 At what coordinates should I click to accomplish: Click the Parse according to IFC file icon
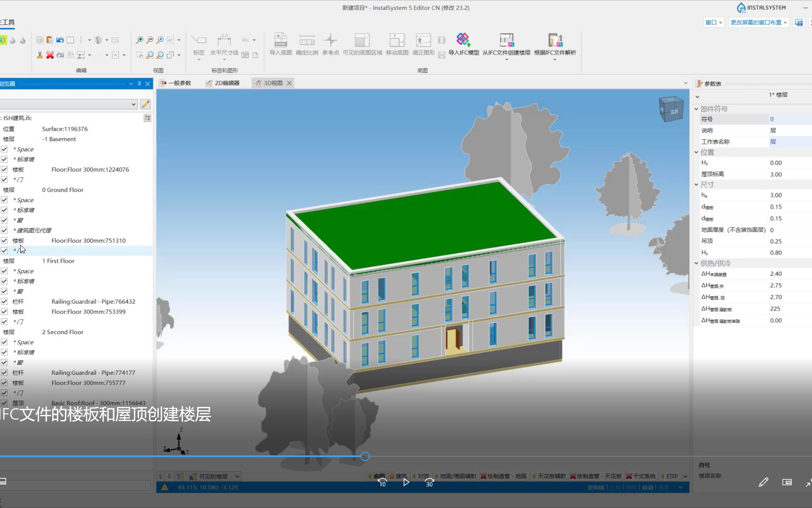[x=555, y=40]
